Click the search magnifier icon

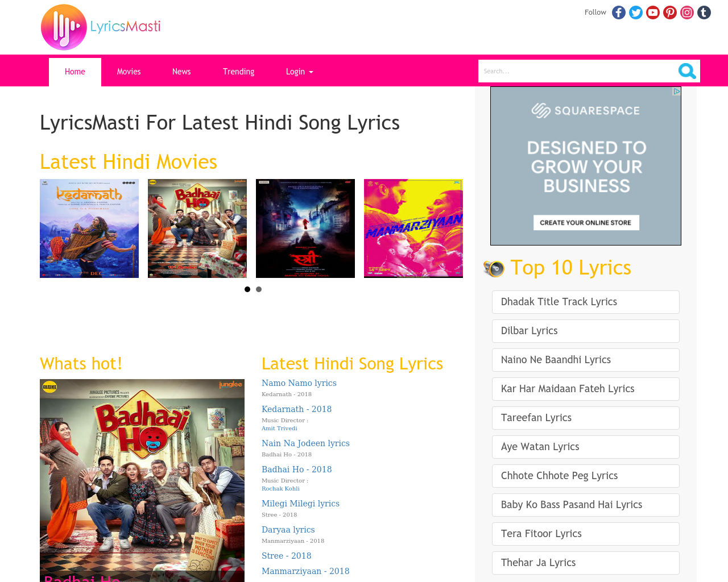point(687,71)
